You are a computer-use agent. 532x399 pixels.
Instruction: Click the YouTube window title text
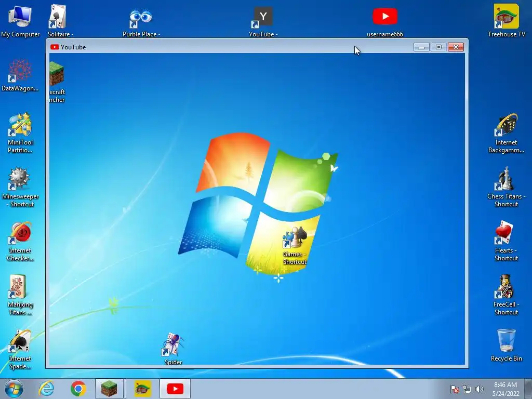tap(73, 47)
